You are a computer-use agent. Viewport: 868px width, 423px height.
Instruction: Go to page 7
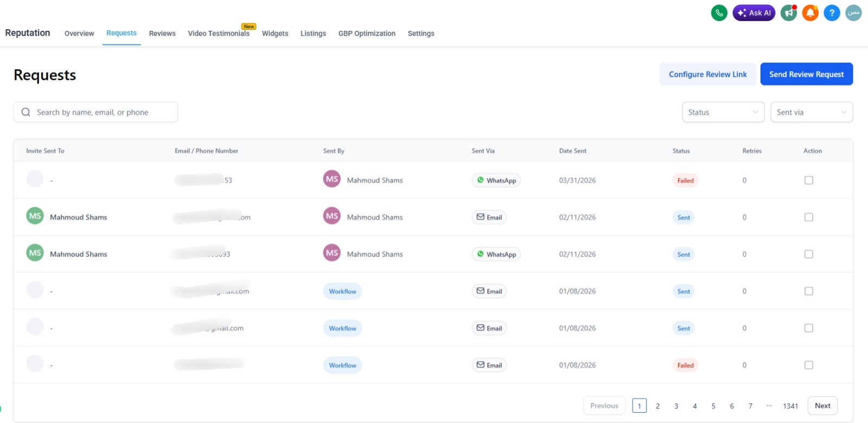750,406
